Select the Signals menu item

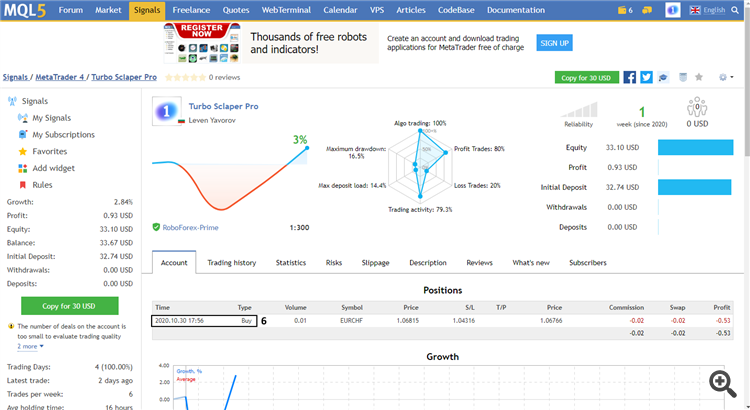pos(147,10)
